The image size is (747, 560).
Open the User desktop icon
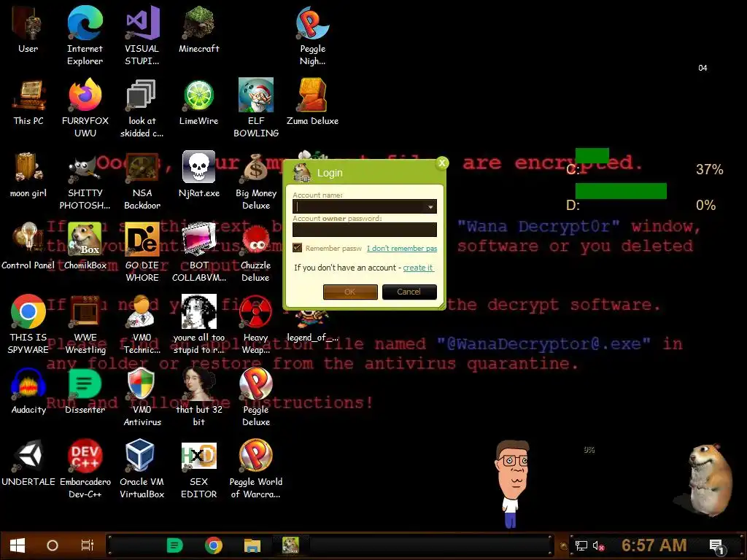tap(28, 29)
